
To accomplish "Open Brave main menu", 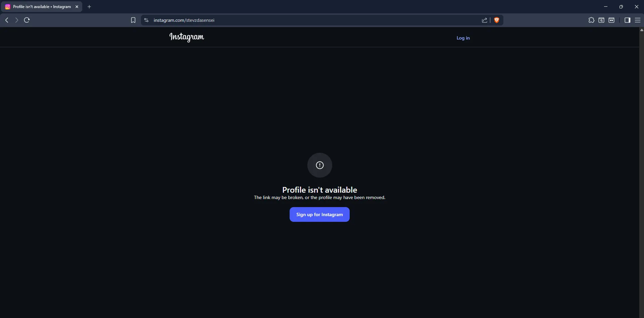I will pos(638,20).
